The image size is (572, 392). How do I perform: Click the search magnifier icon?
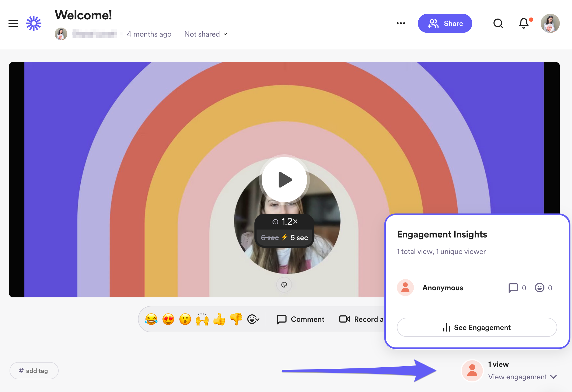(x=498, y=23)
